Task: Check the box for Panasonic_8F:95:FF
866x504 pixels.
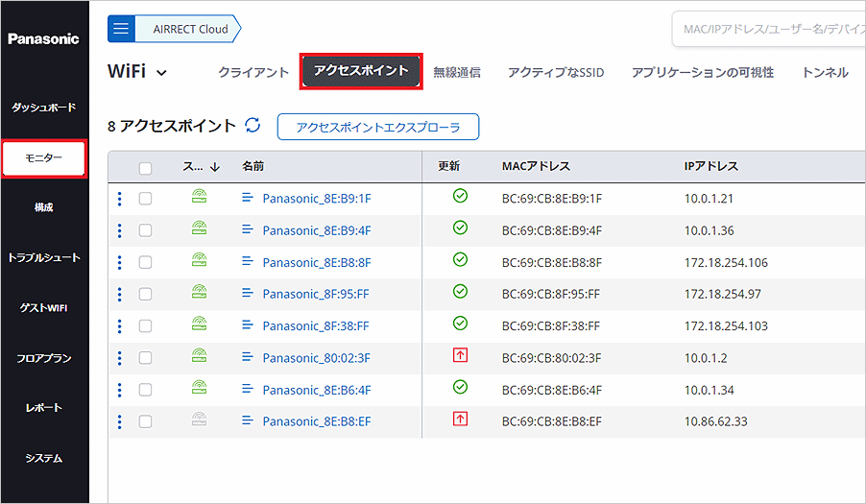Action: click(145, 294)
